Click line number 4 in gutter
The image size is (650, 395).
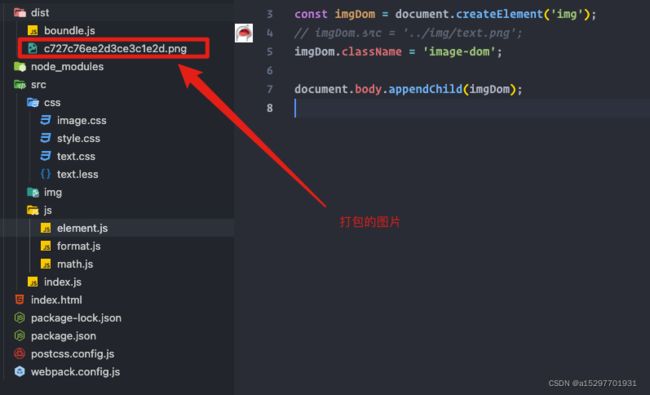click(x=270, y=33)
